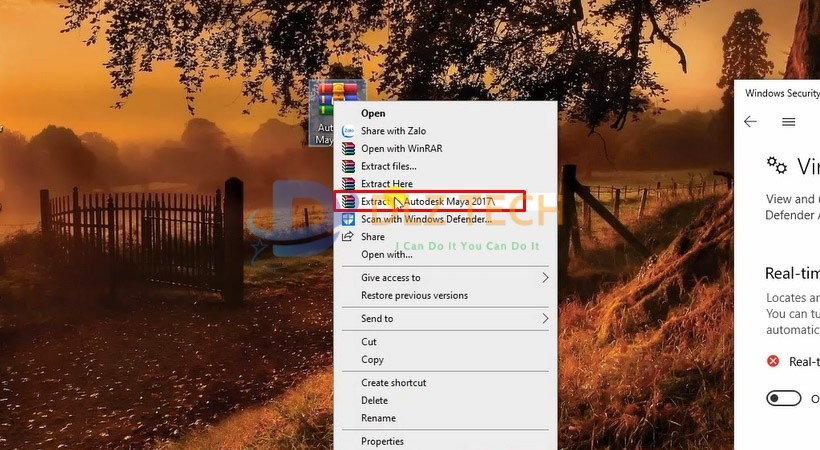This screenshot has height=450, width=820.
Task: Click the WinRAR icon beside Extract files
Action: (348, 166)
